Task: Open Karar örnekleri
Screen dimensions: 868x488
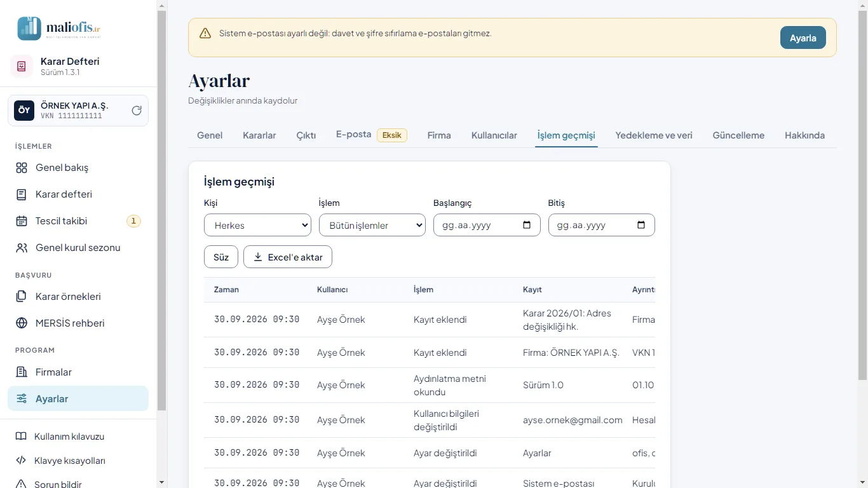Action: point(78,297)
